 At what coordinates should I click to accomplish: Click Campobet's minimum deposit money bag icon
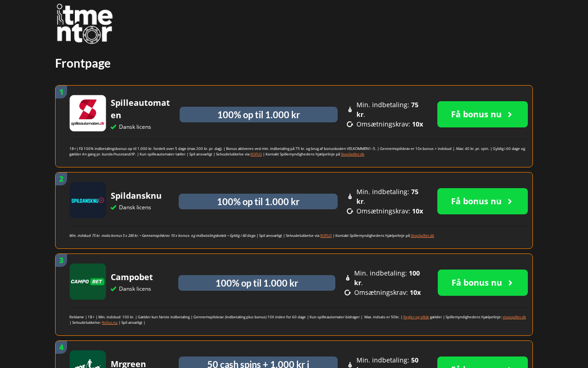click(348, 278)
